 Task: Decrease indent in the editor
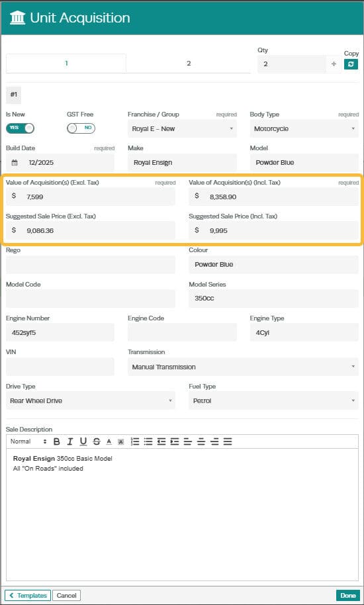[161, 442]
